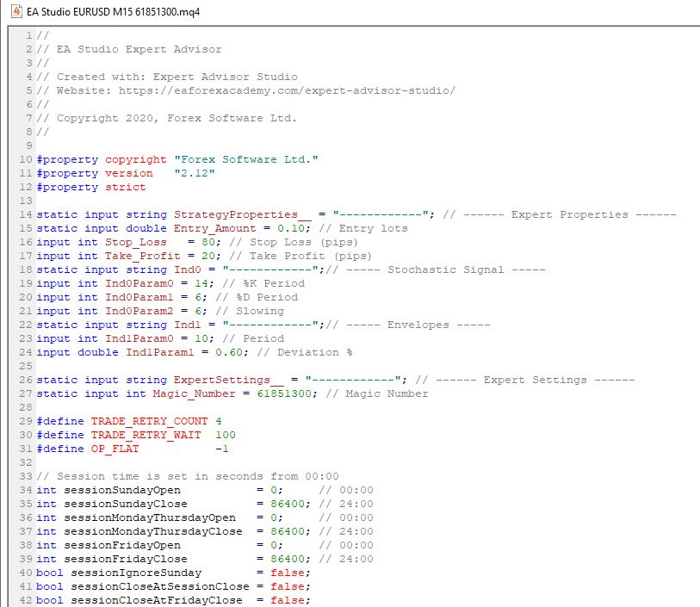
Task: Click the version string "2.12"
Action: coord(195,173)
